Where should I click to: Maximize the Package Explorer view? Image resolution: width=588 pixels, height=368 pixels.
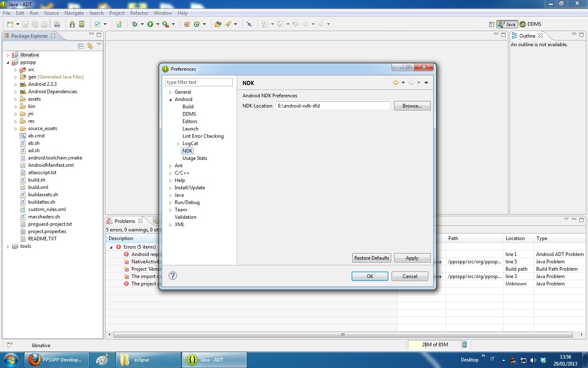point(99,35)
